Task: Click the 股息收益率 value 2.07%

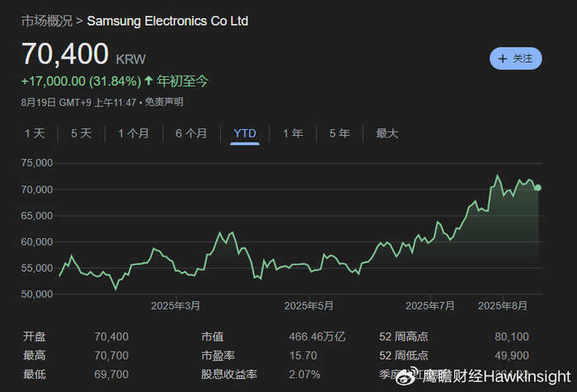Action: click(x=305, y=375)
